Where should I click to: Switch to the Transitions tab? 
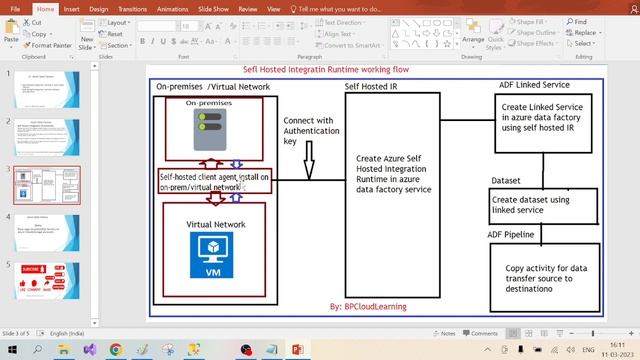(x=132, y=9)
